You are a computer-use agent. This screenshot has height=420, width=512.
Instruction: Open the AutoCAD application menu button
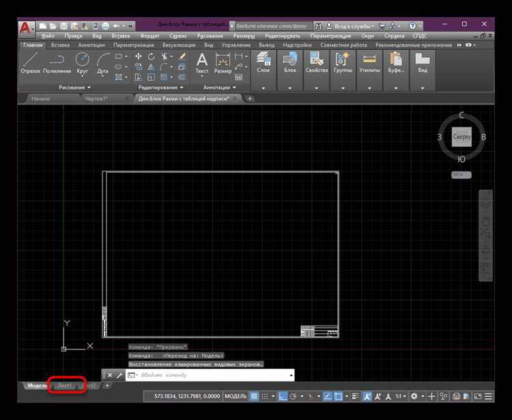(26, 29)
